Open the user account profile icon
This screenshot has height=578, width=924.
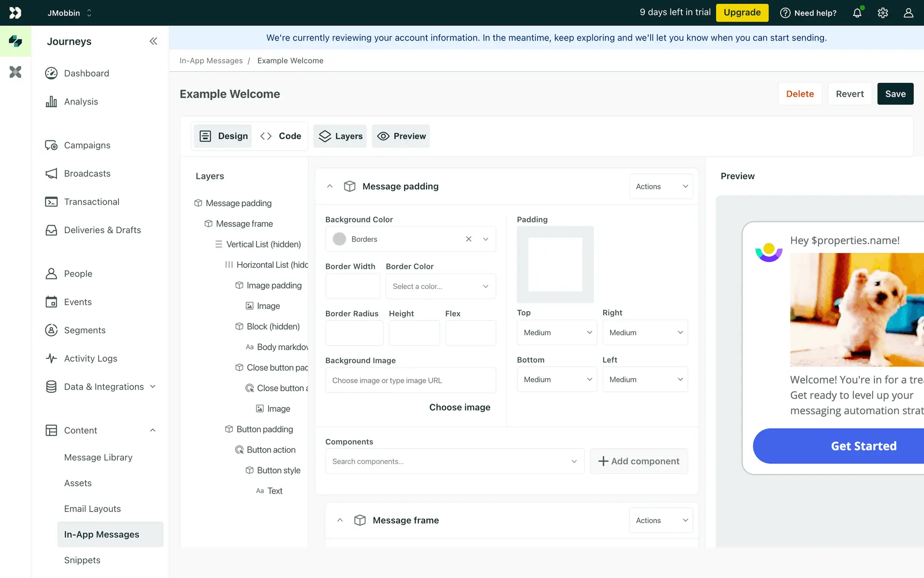click(908, 13)
